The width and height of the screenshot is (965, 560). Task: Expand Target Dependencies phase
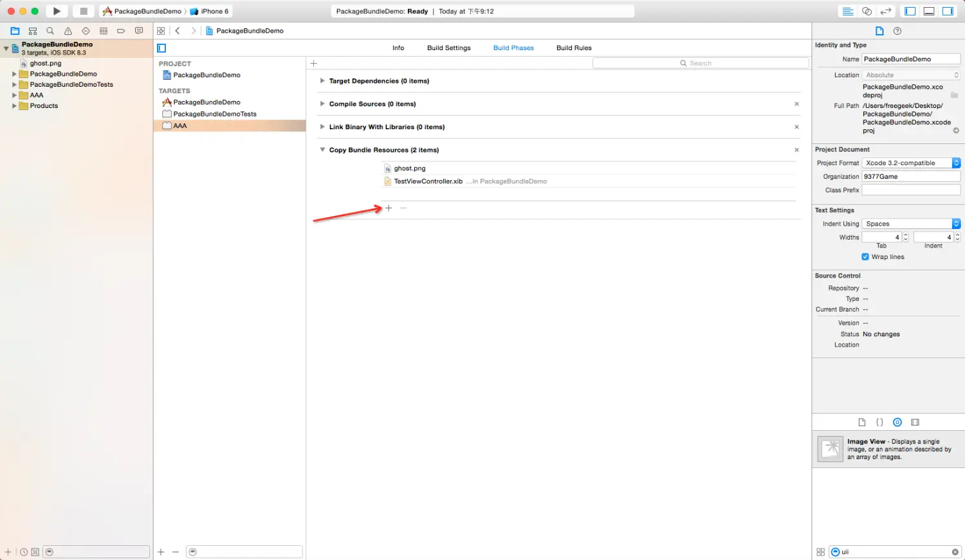tap(322, 81)
